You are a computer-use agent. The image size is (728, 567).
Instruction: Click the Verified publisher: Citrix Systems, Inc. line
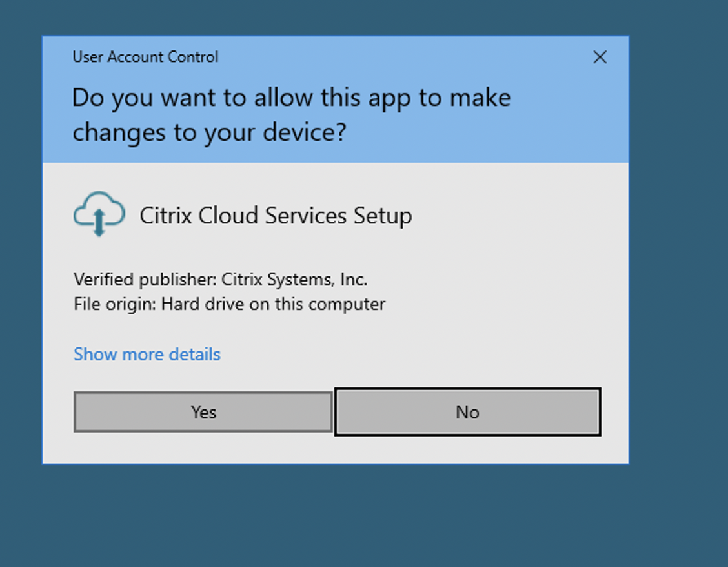(221, 280)
